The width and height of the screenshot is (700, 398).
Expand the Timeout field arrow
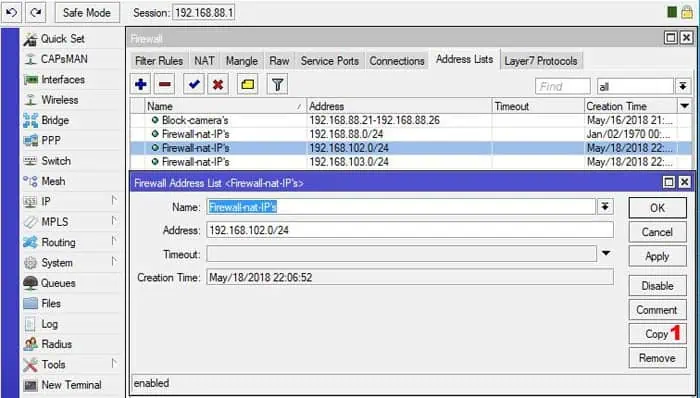(606, 253)
